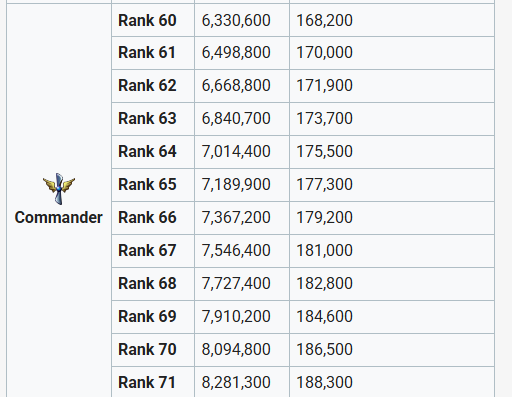Click the 8,094,800 value
512x397 pixels.
pos(236,349)
